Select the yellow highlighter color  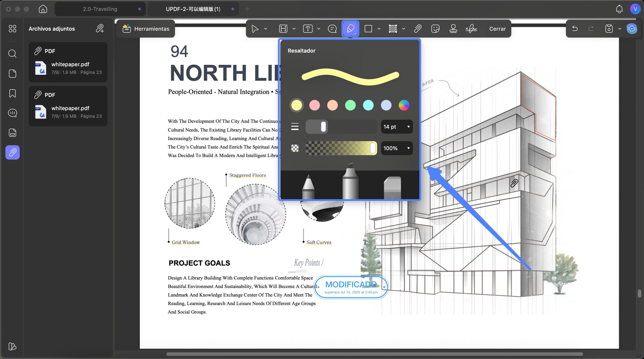pos(297,105)
